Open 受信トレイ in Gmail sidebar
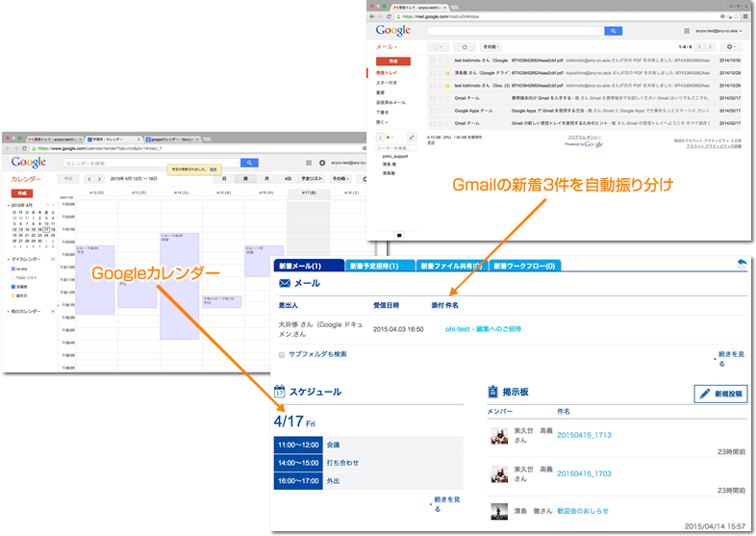The height and width of the screenshot is (536, 756). pyautogui.click(x=387, y=73)
